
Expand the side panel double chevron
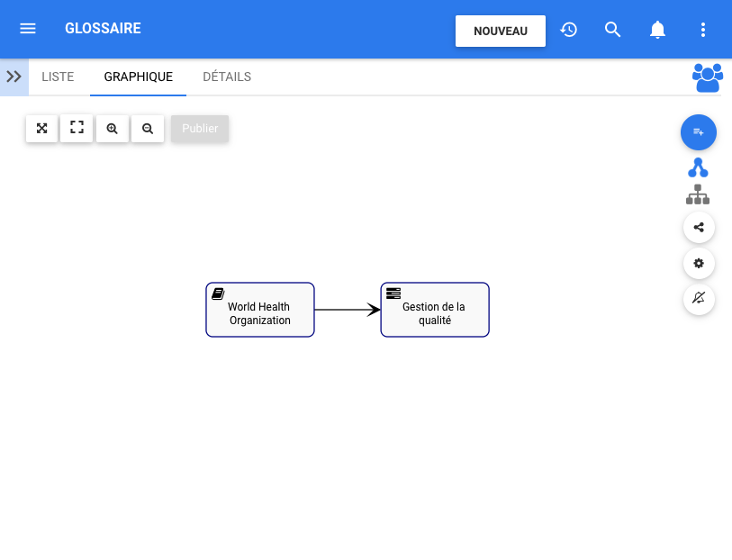(x=14, y=77)
